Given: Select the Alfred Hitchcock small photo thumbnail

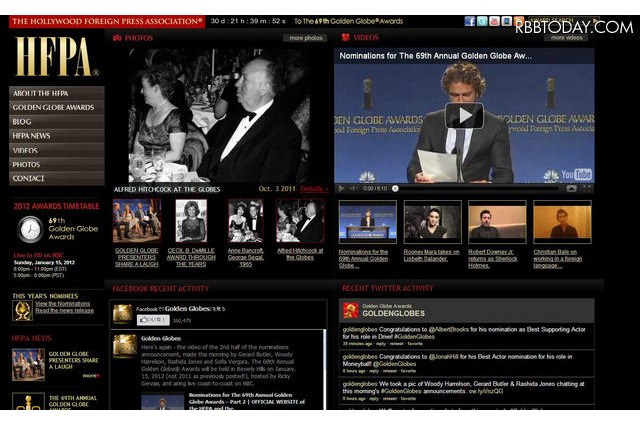Looking at the screenshot, I should [300, 221].
